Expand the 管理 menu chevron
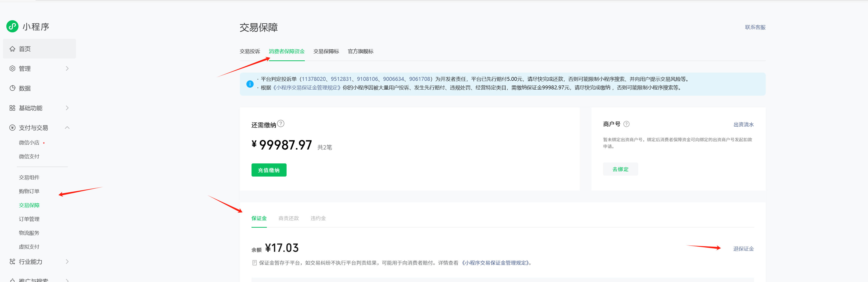This screenshot has height=282, width=868. point(67,68)
